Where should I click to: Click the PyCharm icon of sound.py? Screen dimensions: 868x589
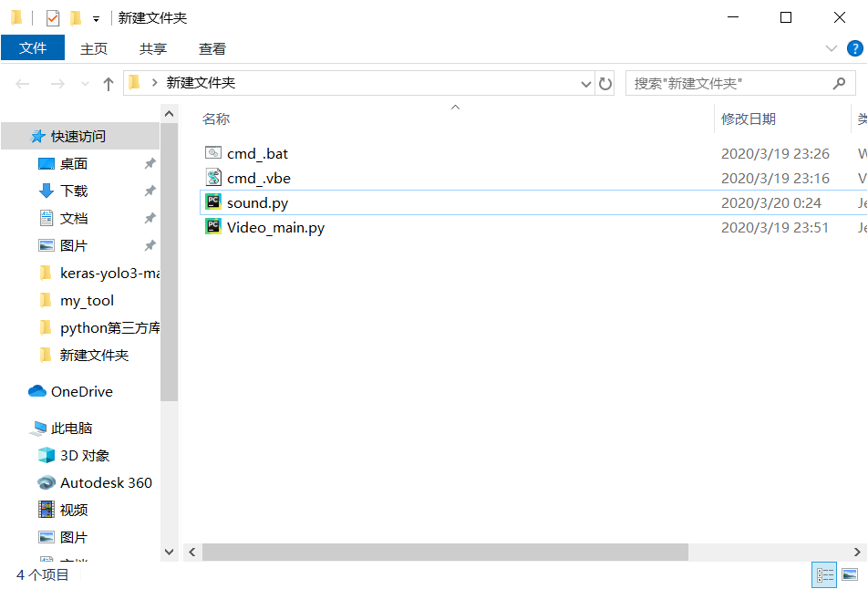[x=213, y=201]
